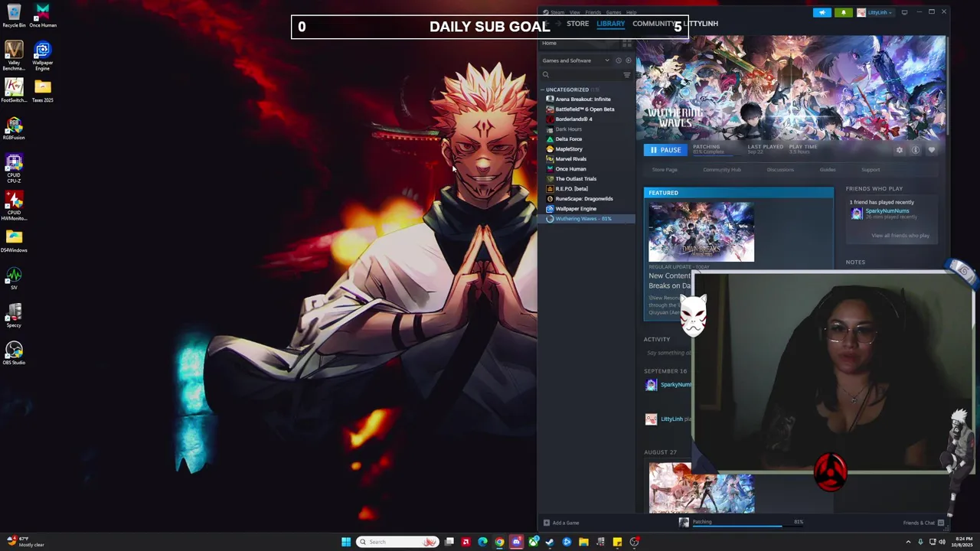This screenshot has height=551, width=980.
Task: Select Battlefield 6 Open Beta in library
Action: click(584, 109)
